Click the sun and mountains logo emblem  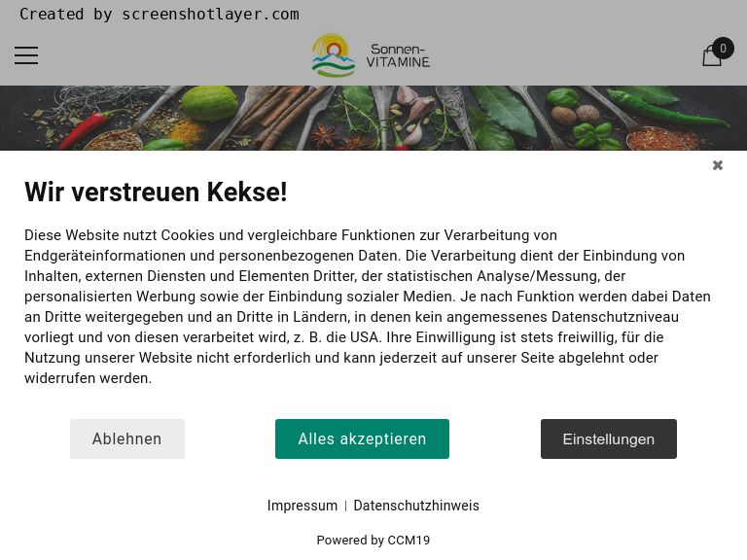click(x=333, y=55)
